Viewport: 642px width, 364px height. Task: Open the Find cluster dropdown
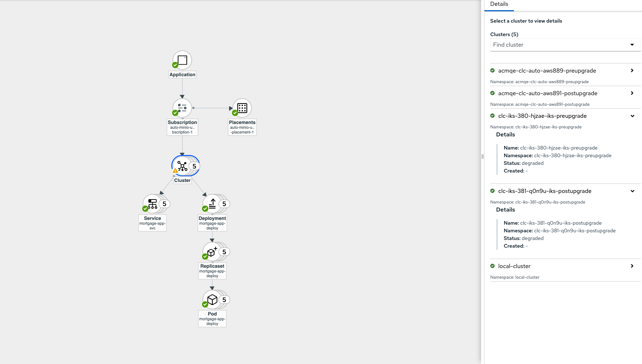pyautogui.click(x=565, y=45)
